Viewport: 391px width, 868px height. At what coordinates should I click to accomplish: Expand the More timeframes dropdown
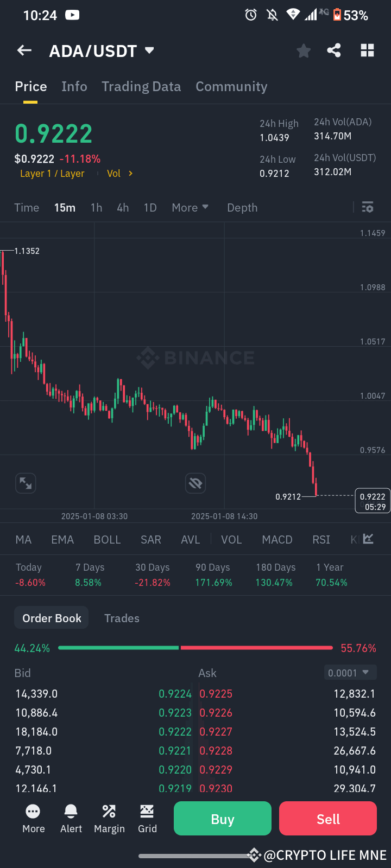(190, 207)
